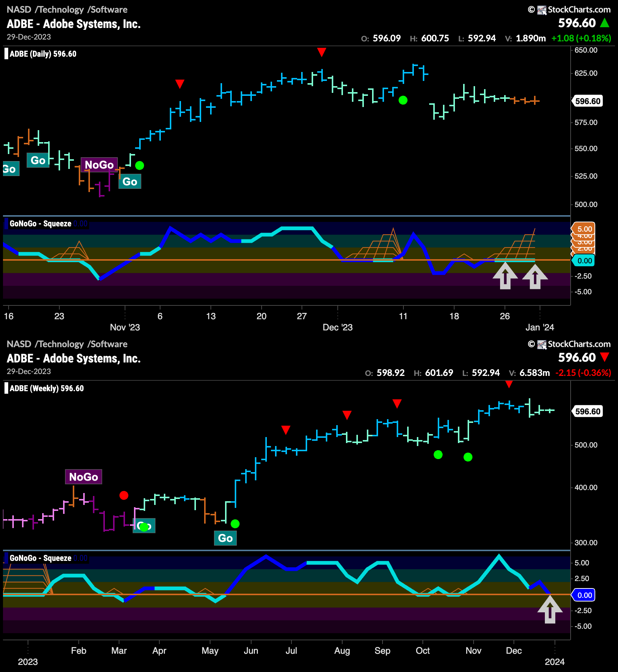Click the orange 5.00 tag on the daily squeeze axis
The width and height of the screenshot is (618, 672).
pyautogui.click(x=583, y=229)
